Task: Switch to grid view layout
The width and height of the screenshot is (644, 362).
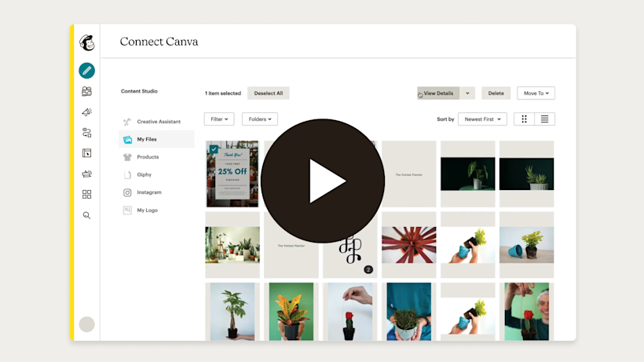Action: [525, 119]
